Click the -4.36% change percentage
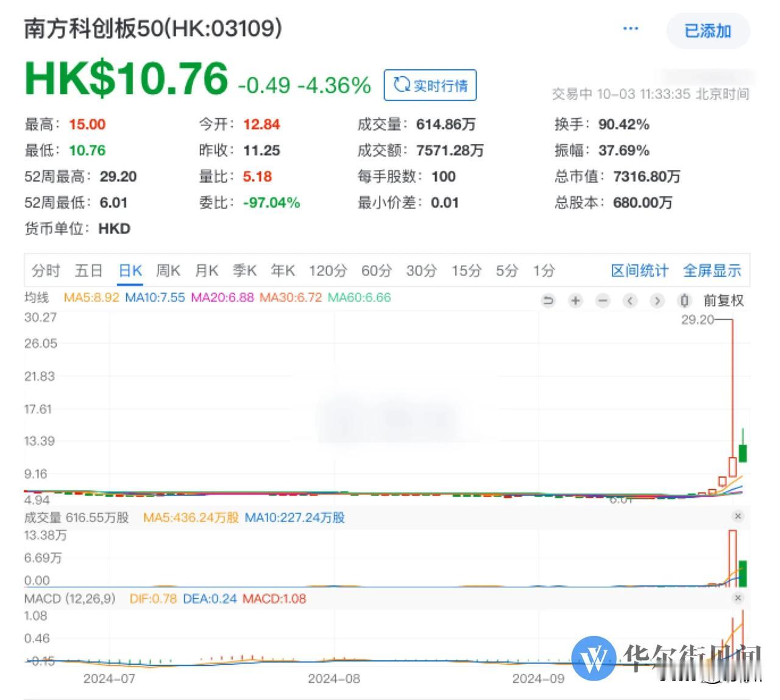Screen dimensions: 780x700 click(x=334, y=85)
